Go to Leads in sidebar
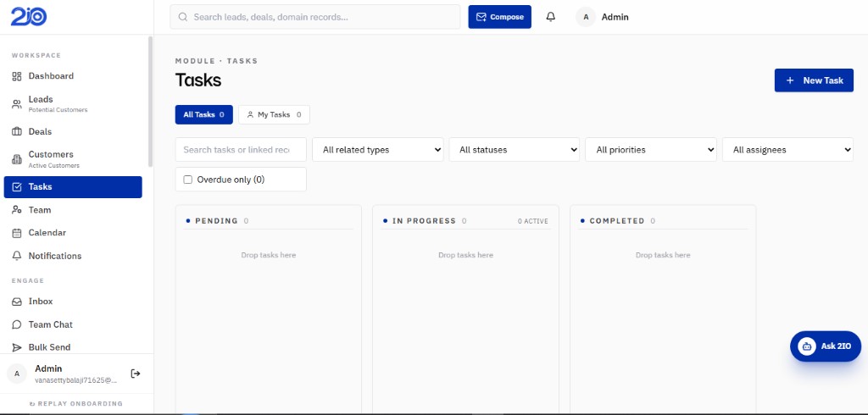The image size is (868, 415). coord(73,103)
